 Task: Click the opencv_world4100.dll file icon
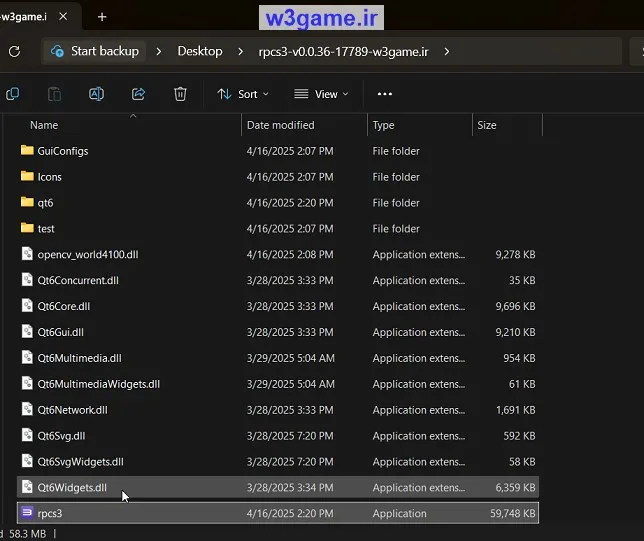(27, 254)
